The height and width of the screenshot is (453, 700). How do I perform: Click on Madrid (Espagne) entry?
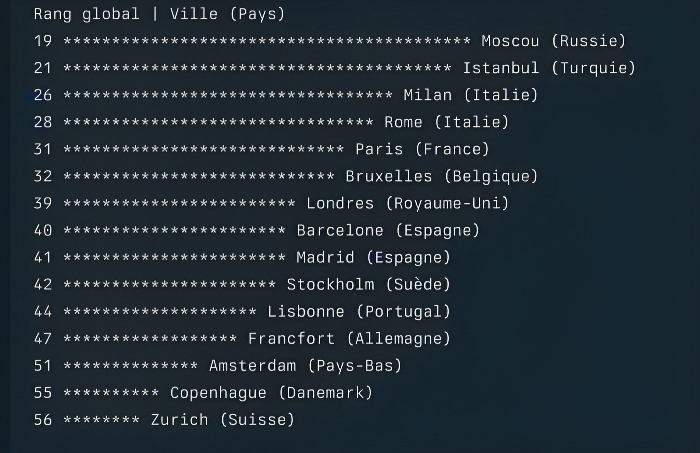(373, 257)
